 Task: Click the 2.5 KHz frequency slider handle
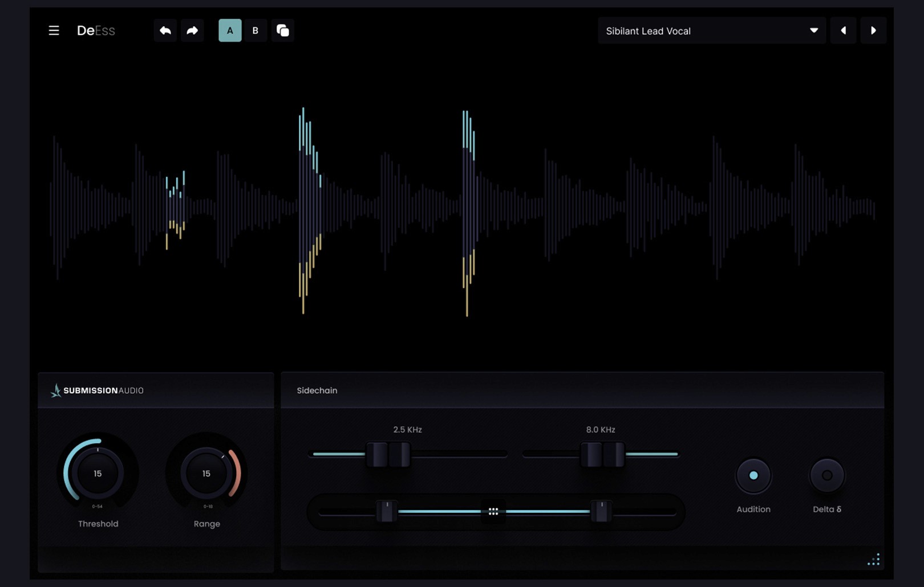388,454
